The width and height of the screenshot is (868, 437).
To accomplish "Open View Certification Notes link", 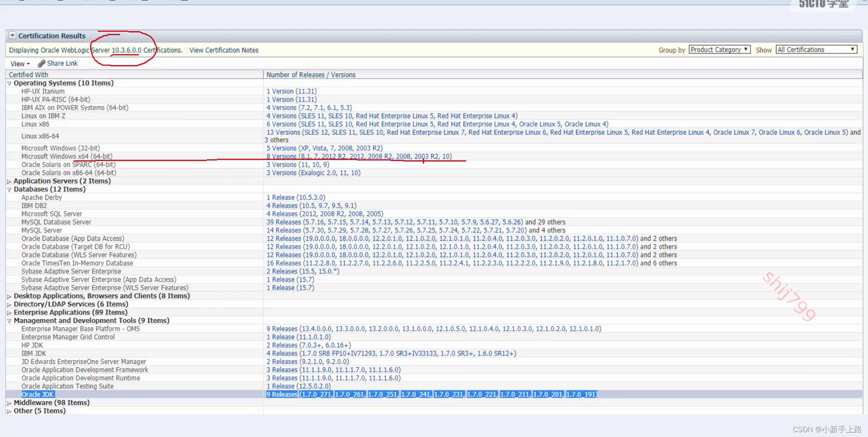I will point(224,50).
